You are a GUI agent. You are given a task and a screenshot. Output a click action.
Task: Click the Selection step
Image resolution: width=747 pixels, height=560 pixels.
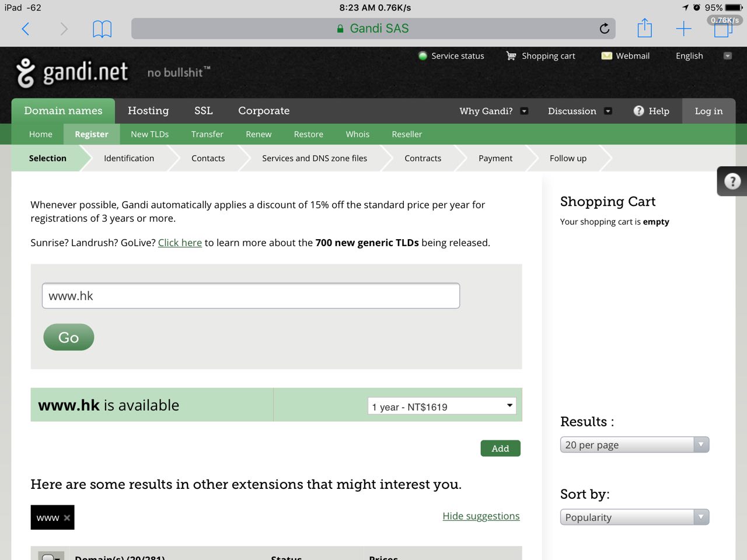click(48, 158)
